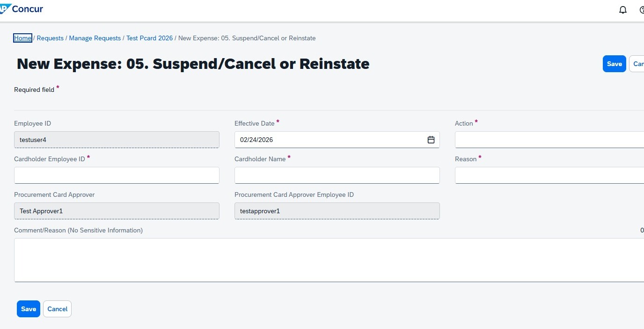This screenshot has height=329, width=644.
Task: Click the bottom Cancel button
Action: click(58, 309)
